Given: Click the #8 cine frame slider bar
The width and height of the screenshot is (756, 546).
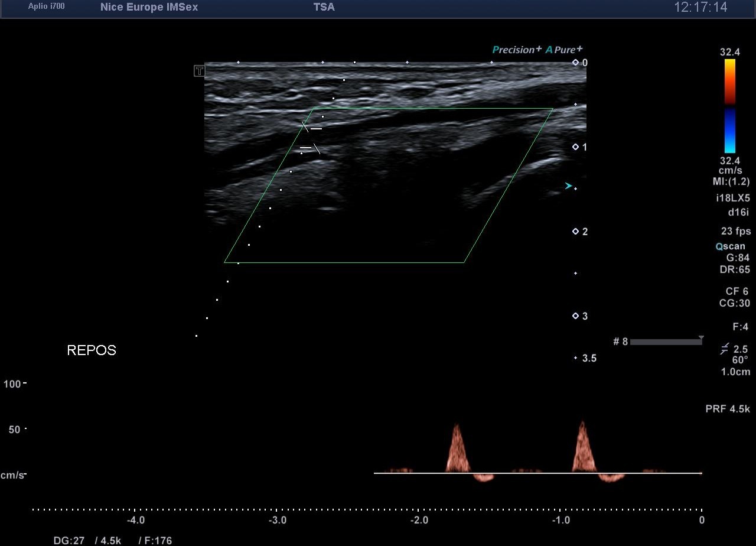Looking at the screenshot, I should [x=666, y=342].
